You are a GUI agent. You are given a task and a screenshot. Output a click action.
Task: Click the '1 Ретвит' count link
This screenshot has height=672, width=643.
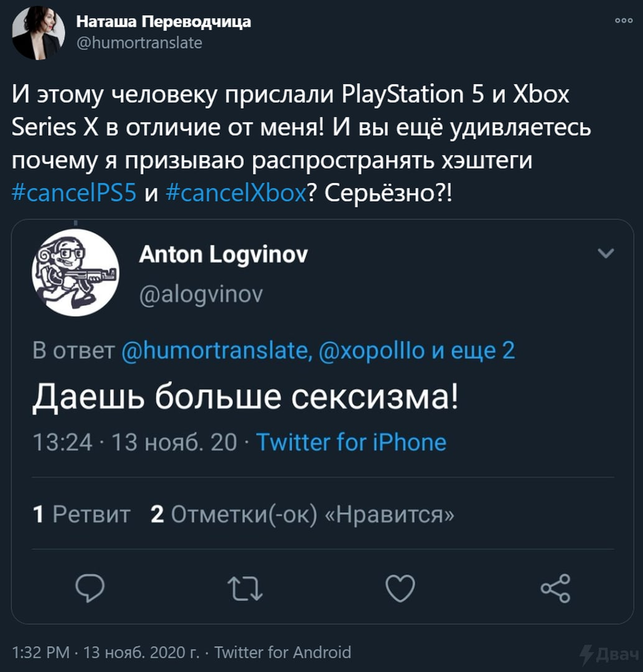81,513
